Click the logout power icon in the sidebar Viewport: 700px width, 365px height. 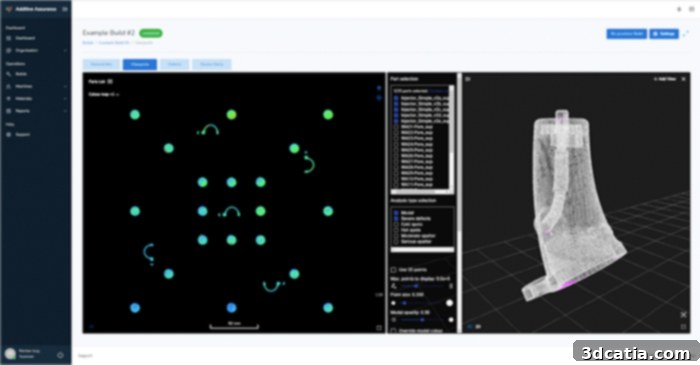pyautogui.click(x=61, y=355)
